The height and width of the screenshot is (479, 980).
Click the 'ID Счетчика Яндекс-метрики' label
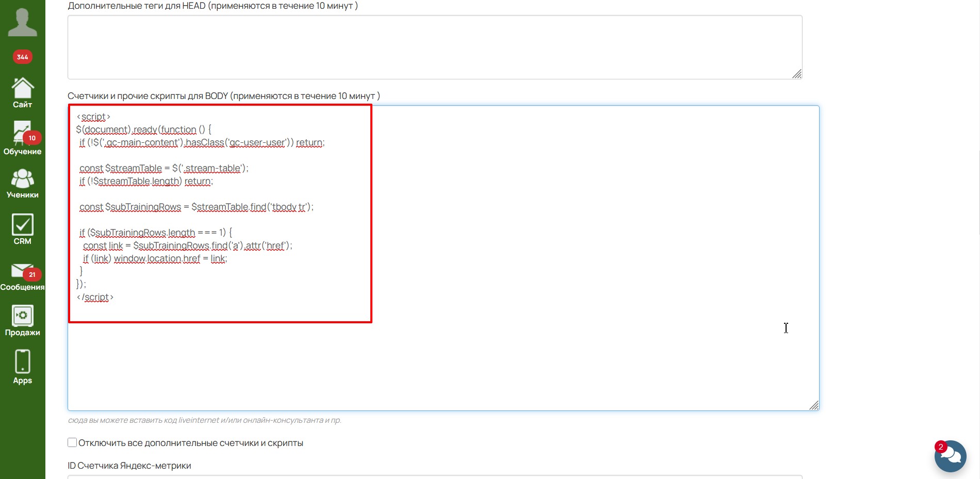click(x=129, y=466)
